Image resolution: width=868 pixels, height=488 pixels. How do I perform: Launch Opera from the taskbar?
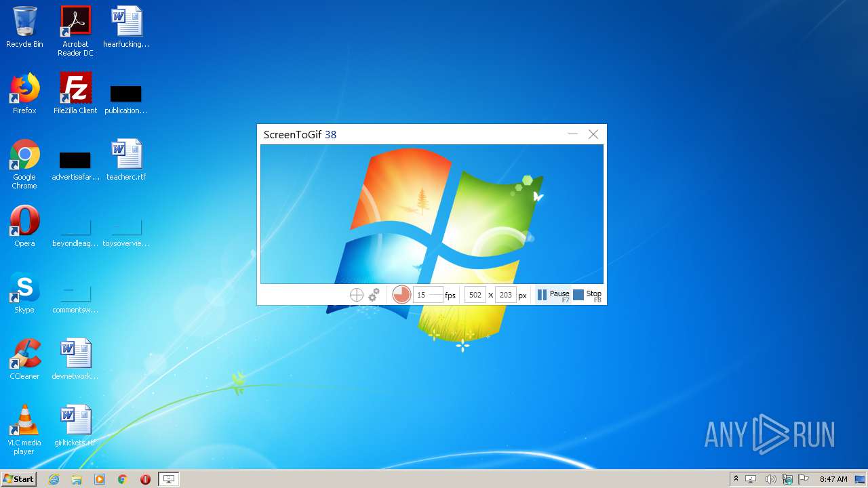click(x=145, y=479)
